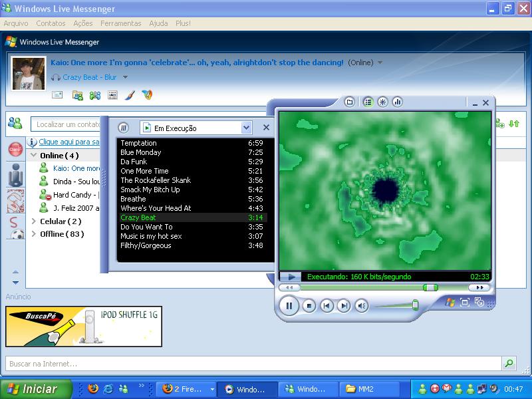
Task: Click the green up-down arrows icon in Messenger
Action: pyautogui.click(x=514, y=124)
